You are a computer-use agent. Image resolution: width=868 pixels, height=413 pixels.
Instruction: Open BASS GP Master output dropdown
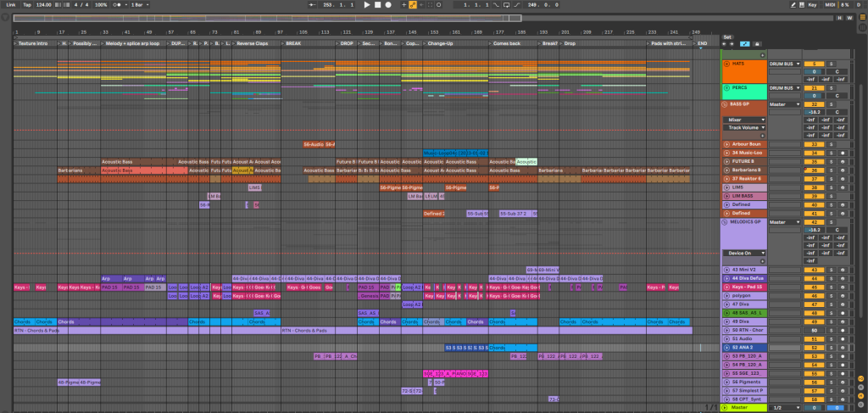point(784,104)
